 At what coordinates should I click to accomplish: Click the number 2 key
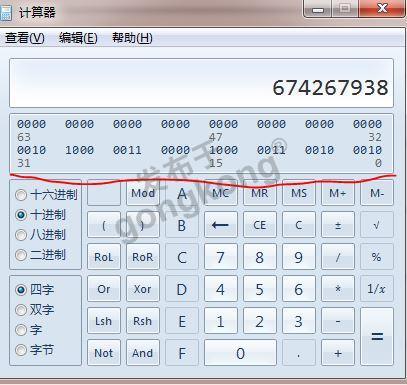(260, 321)
